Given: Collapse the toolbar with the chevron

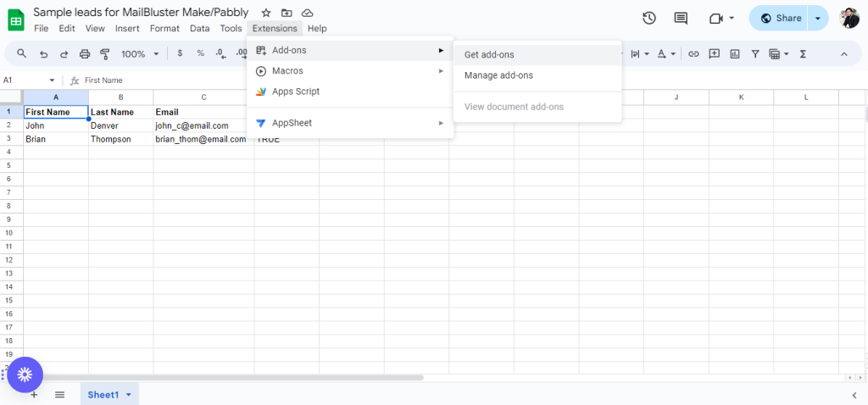Looking at the screenshot, I should click(844, 54).
